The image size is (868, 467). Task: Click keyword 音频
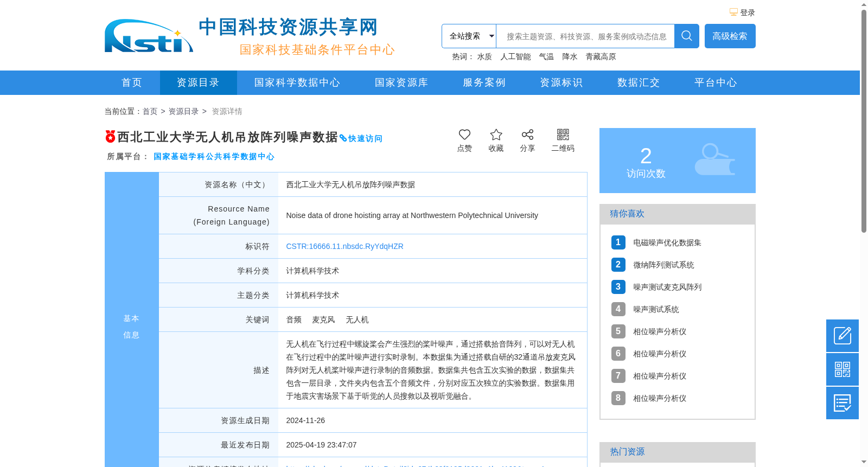point(293,319)
